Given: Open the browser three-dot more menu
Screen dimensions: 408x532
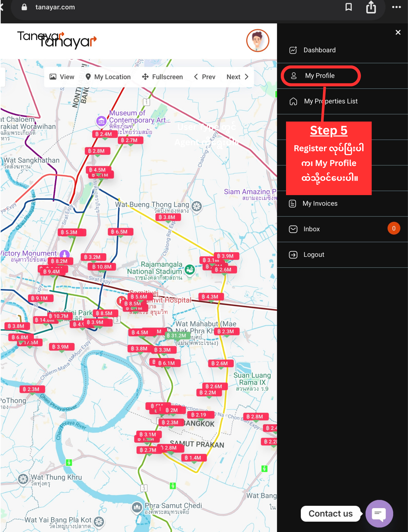Looking at the screenshot, I should (x=396, y=7).
